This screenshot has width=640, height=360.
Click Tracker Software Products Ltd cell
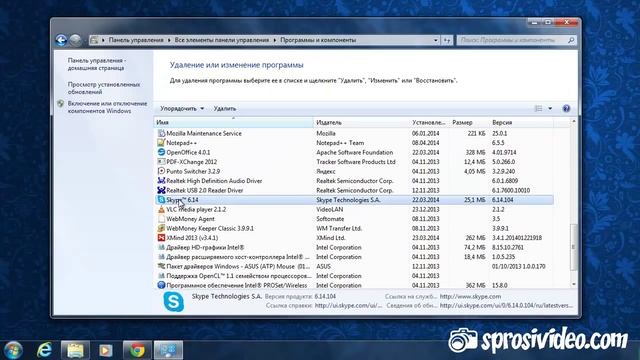click(x=356, y=162)
